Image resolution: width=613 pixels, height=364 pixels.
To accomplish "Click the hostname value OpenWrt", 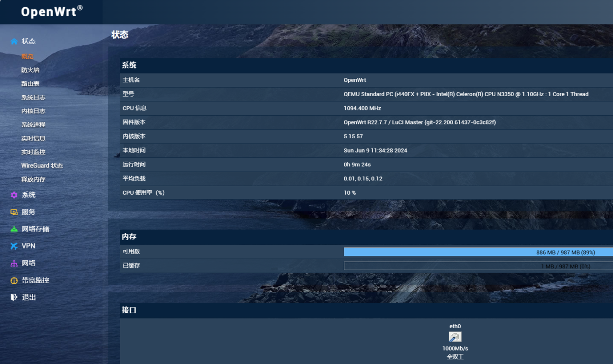I will (x=355, y=80).
